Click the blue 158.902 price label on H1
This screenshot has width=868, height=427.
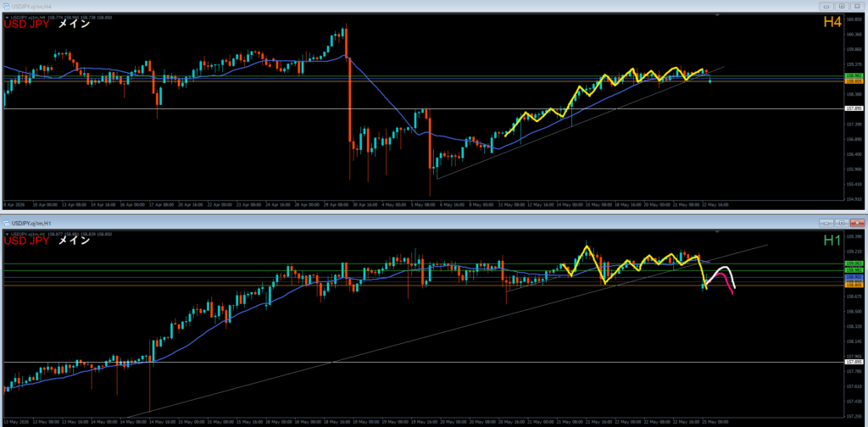854,276
